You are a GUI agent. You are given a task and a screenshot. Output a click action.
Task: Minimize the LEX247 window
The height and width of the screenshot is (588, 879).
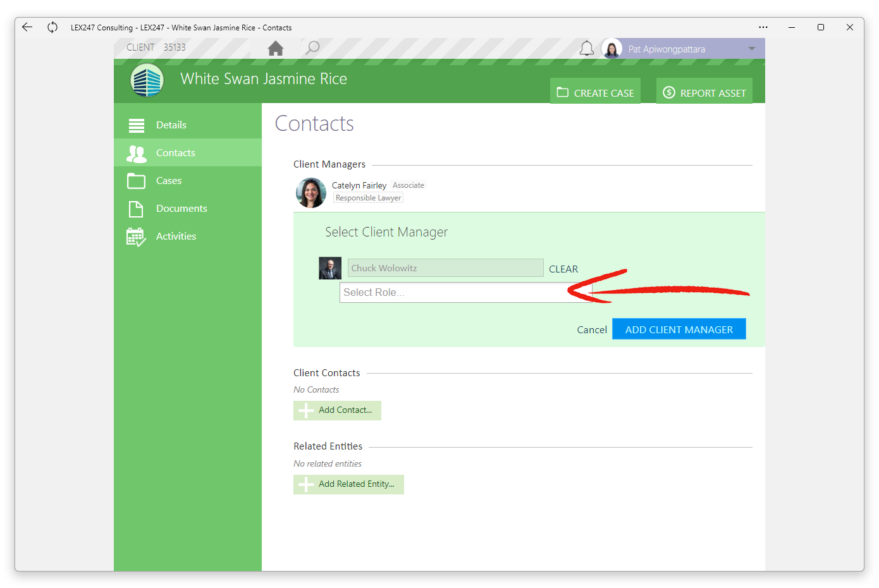792,27
